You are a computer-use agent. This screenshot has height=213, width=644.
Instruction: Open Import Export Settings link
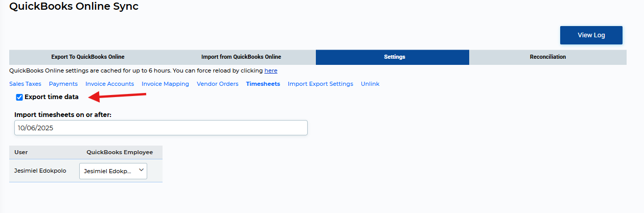[x=320, y=84]
